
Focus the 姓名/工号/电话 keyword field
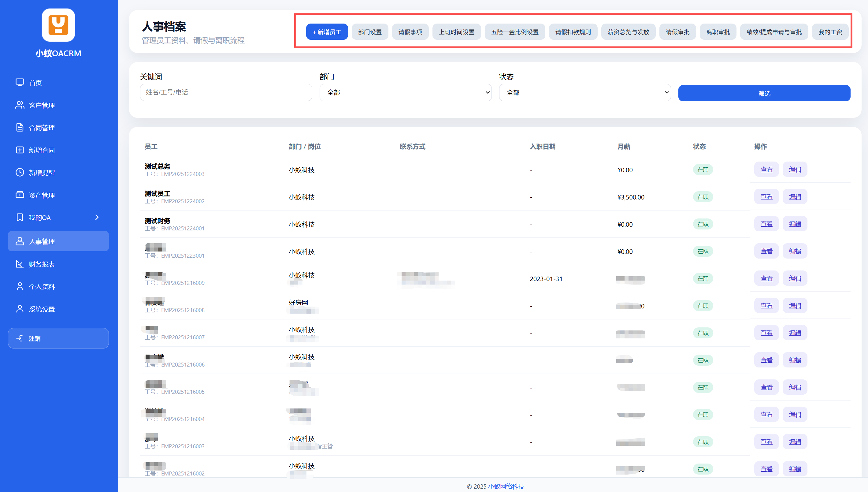(x=226, y=93)
